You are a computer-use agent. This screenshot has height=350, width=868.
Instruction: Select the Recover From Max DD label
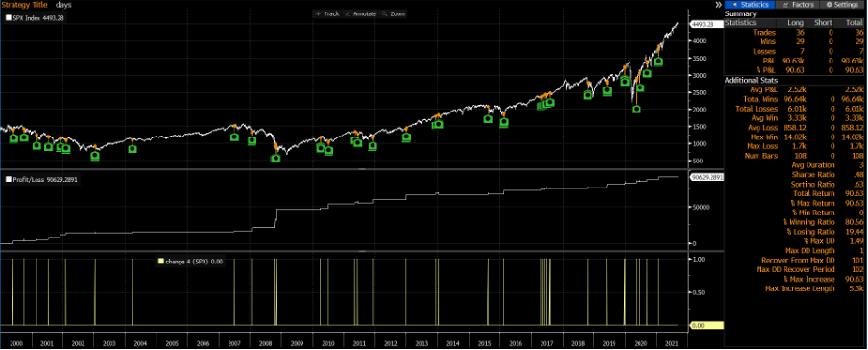point(797,261)
